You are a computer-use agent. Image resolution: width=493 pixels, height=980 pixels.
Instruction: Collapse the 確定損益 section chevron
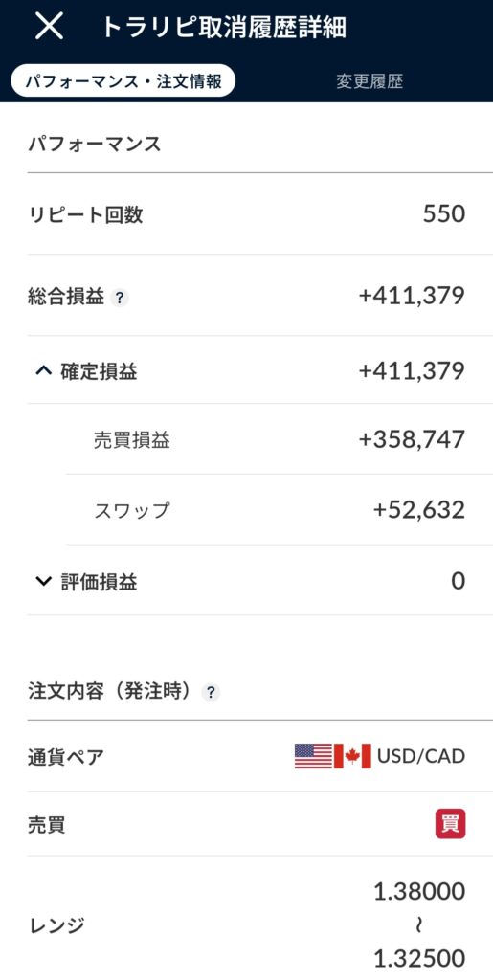click(43, 372)
